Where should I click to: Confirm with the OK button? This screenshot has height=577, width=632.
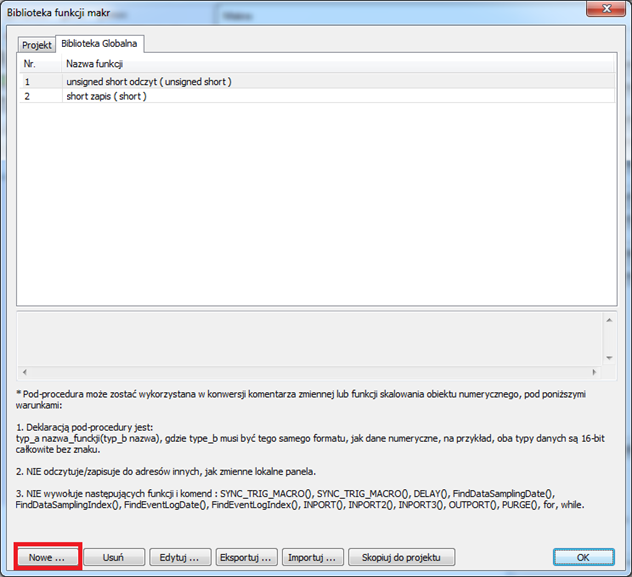point(584,557)
